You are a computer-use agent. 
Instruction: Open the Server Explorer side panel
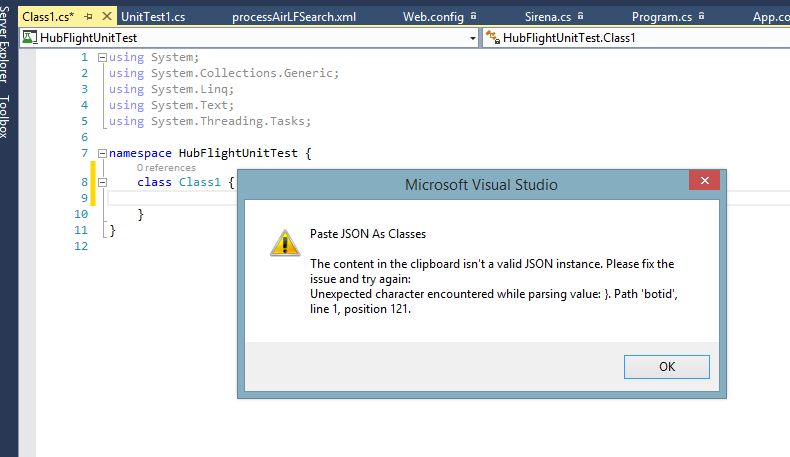click(5, 44)
